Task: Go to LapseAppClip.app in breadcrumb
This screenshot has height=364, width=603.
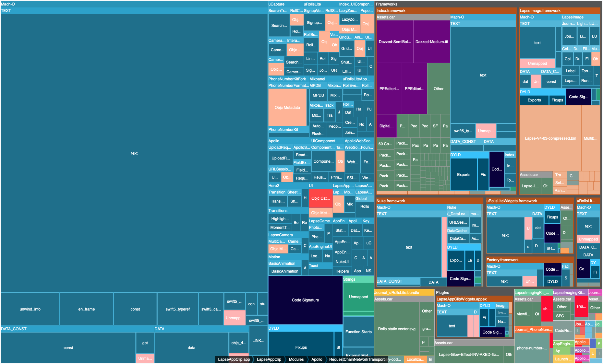Action: pyautogui.click(x=234, y=359)
